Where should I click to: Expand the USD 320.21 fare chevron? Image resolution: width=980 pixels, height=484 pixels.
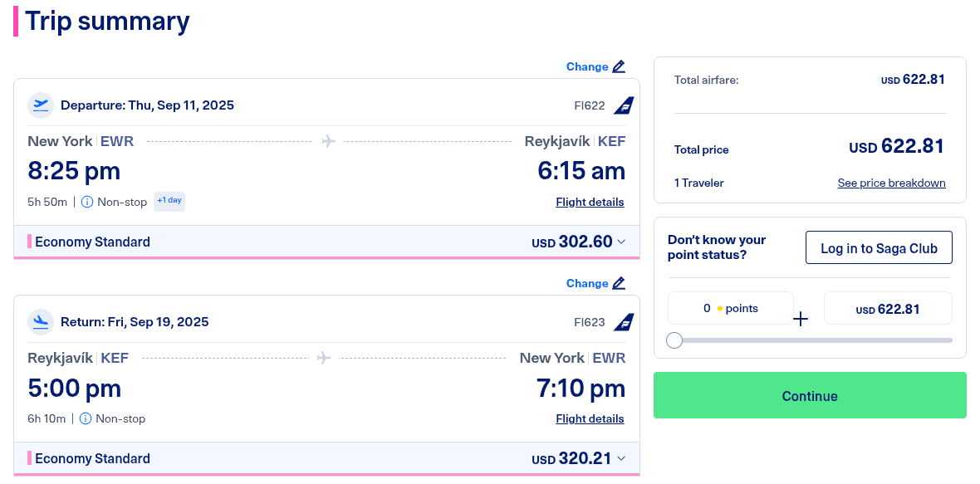[621, 458]
